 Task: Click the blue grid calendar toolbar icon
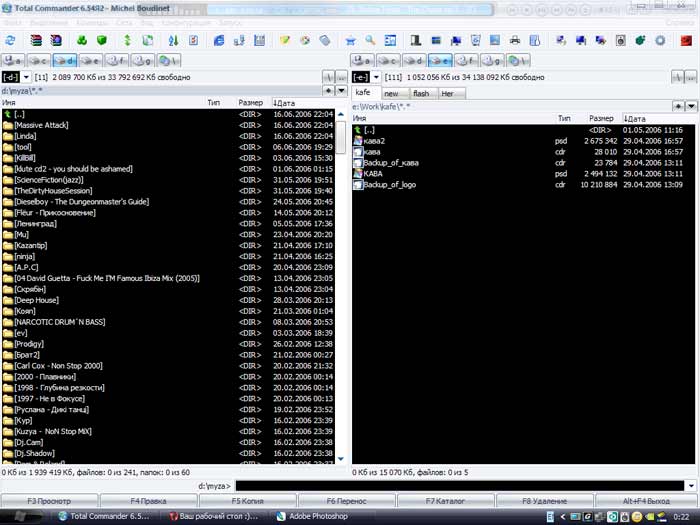(259, 41)
